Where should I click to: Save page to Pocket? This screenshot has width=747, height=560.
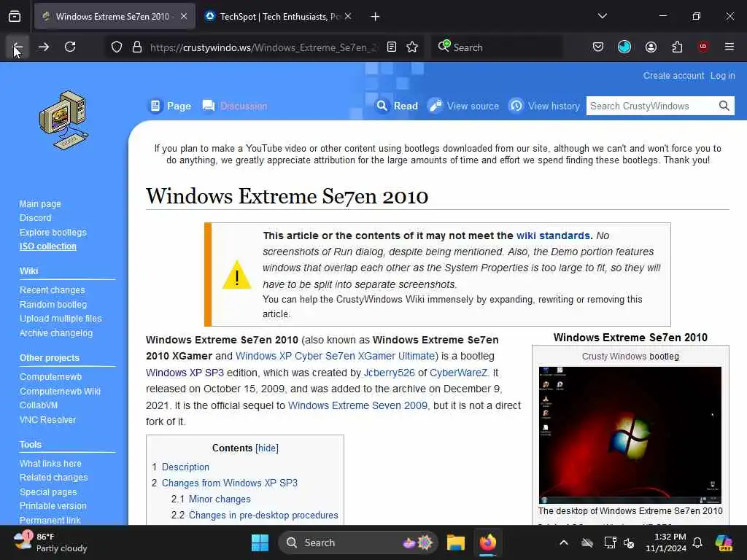tap(598, 47)
